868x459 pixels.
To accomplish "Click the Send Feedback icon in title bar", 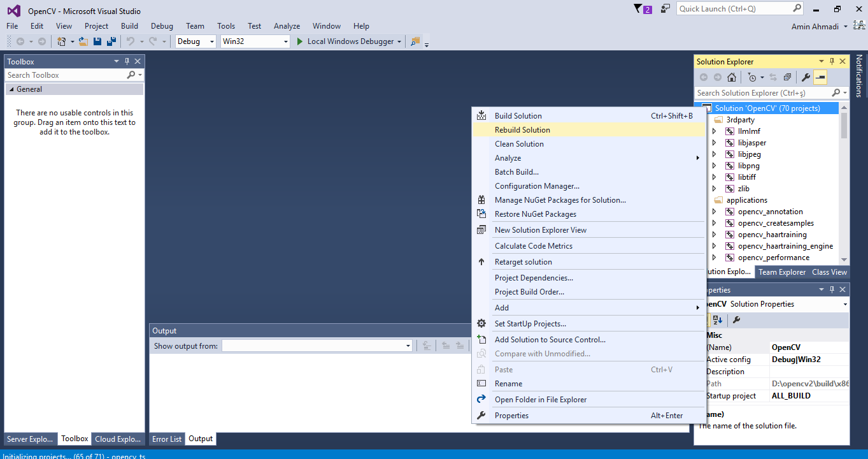I will tap(665, 9).
